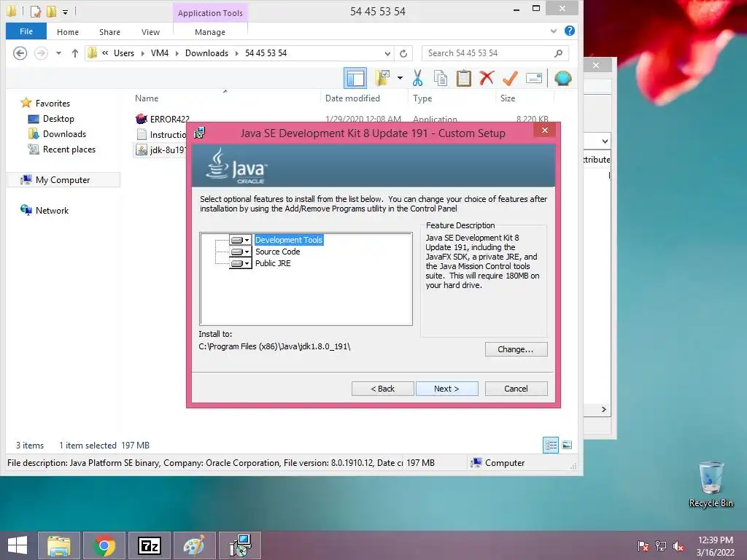747x560 pixels.
Task: Open File Explorer from the taskbar
Action: point(58,545)
